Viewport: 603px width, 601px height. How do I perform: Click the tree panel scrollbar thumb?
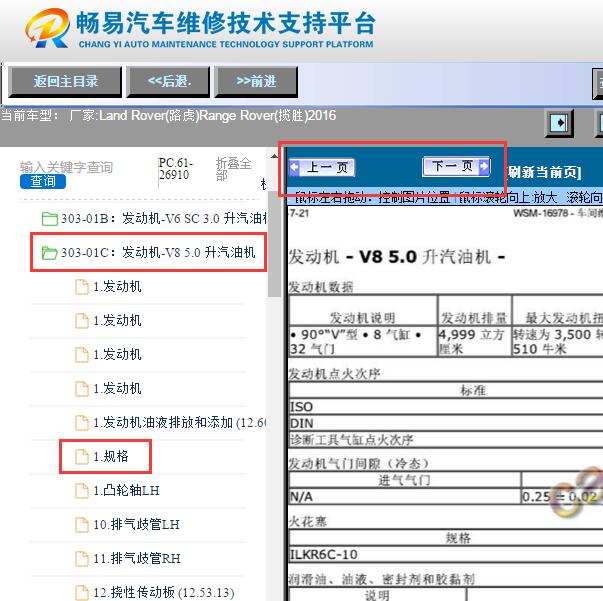[274, 244]
